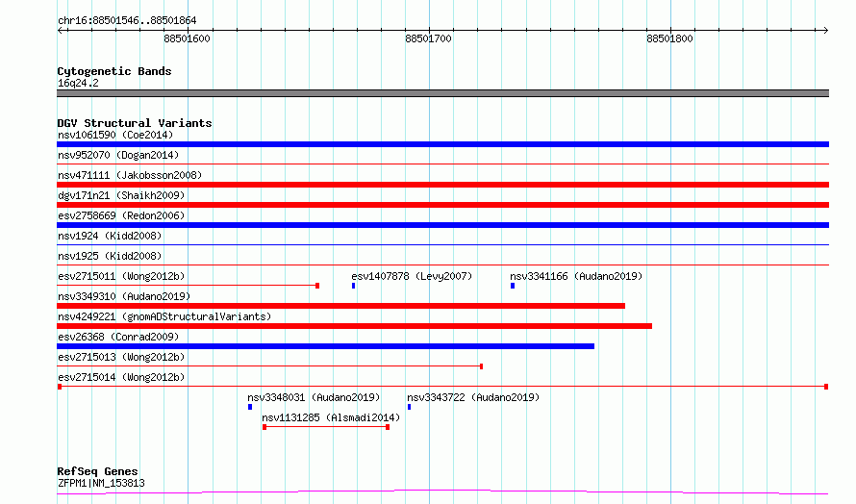The height and width of the screenshot is (504, 856).
Task: Open variant label dgv171n21 (Shaikh2009)
Action: 121,195
